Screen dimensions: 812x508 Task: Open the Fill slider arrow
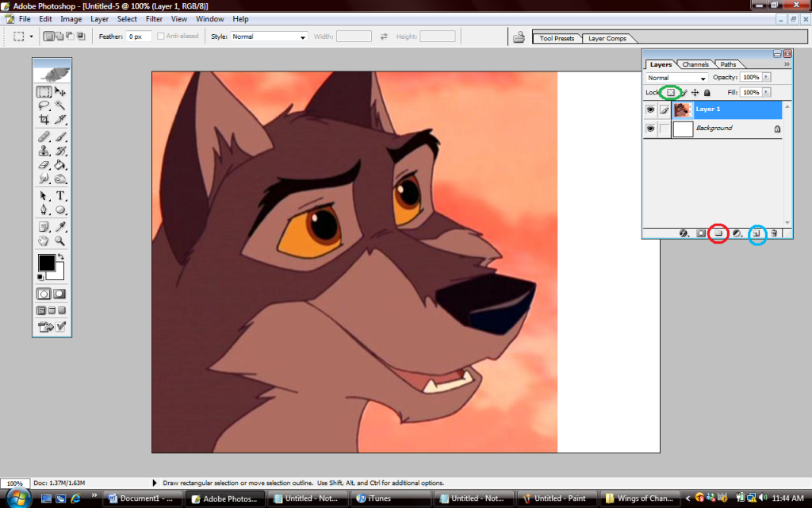coord(767,92)
